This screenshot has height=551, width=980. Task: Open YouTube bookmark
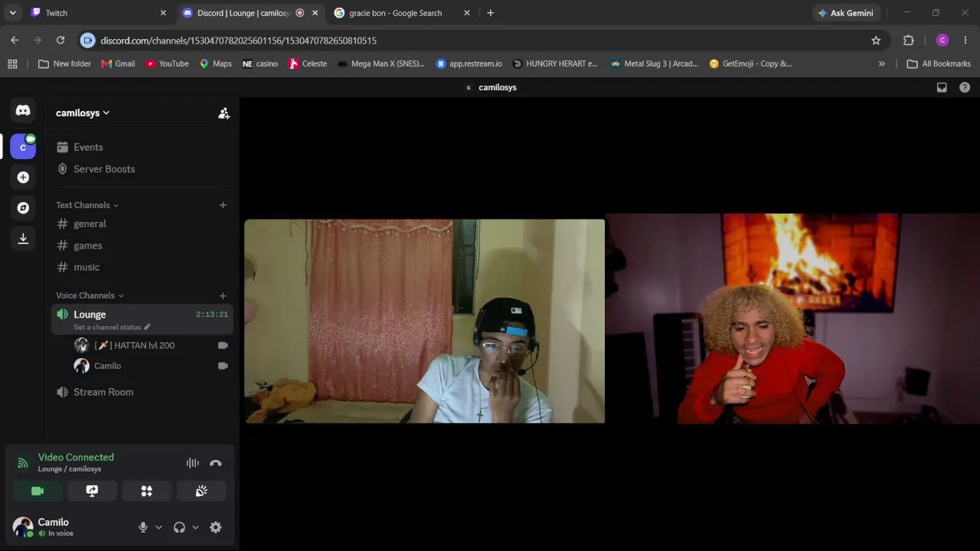click(x=167, y=64)
